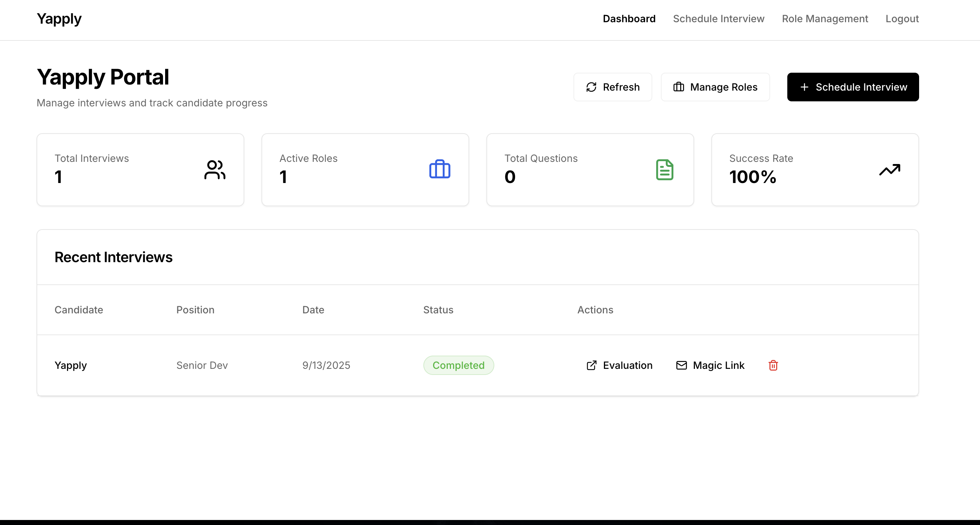Viewport: 980px width, 525px height.
Task: Click the refresh arrows icon
Action: tap(591, 87)
